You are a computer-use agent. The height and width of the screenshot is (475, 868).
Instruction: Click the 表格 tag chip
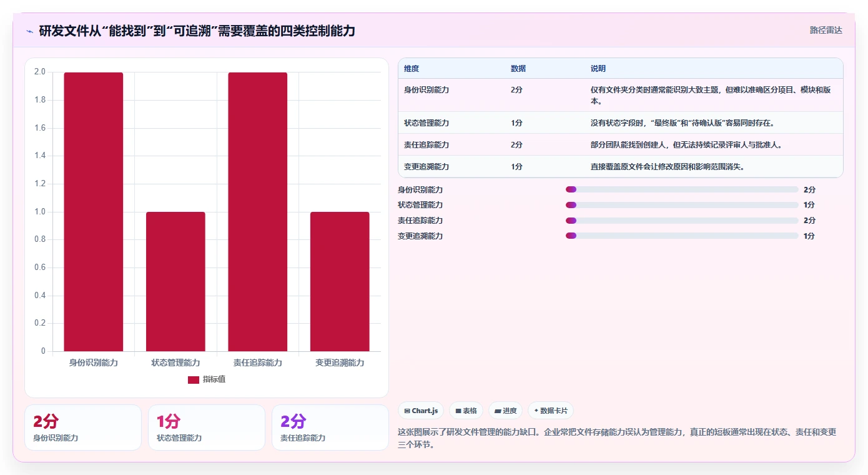[466, 411]
